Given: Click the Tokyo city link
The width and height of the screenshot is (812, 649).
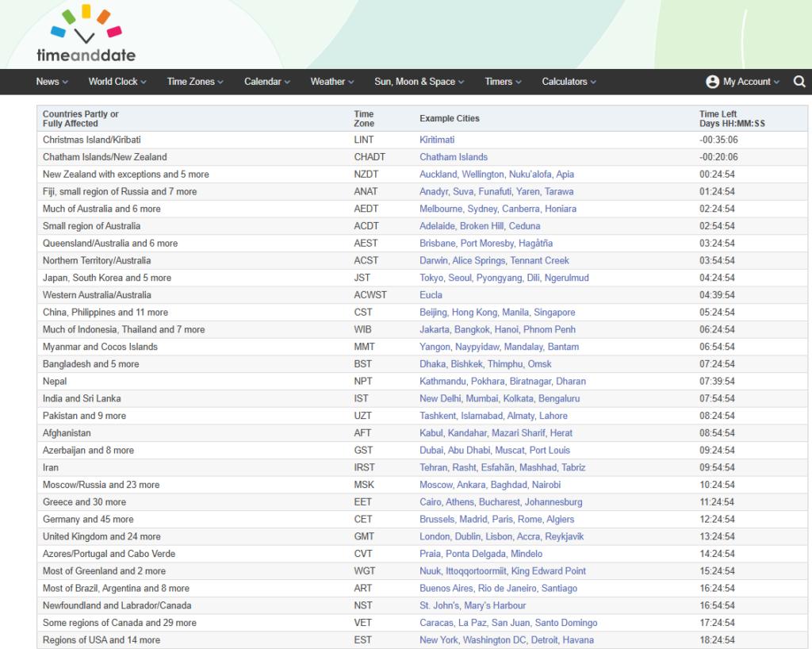Looking at the screenshot, I should pos(431,278).
